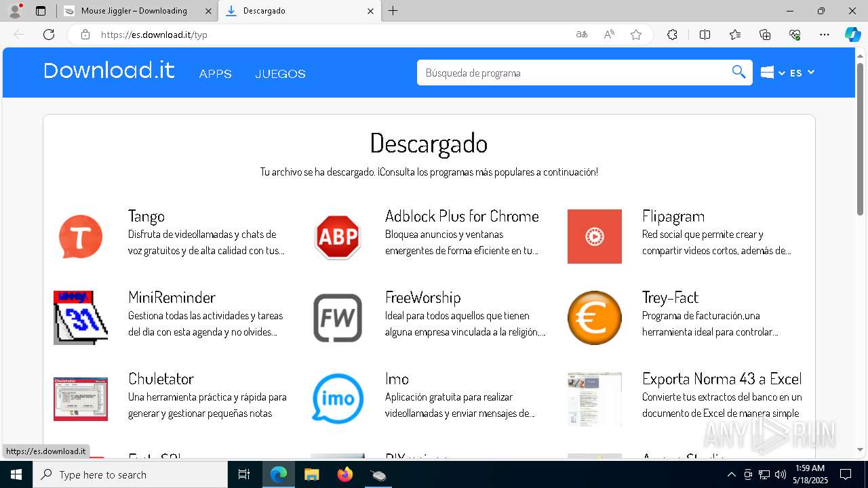Open Mouse Jiggler taskbar icon
868x488 pixels.
coord(378,474)
